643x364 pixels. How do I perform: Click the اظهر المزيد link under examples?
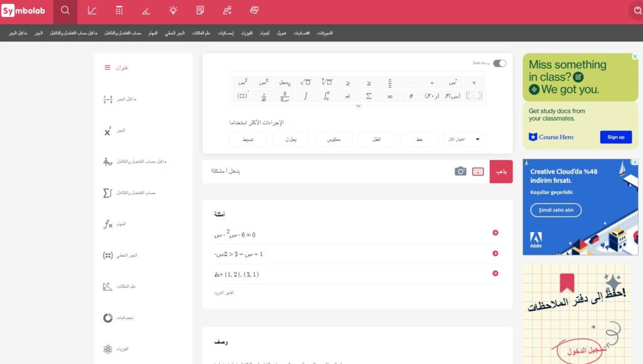(x=224, y=293)
